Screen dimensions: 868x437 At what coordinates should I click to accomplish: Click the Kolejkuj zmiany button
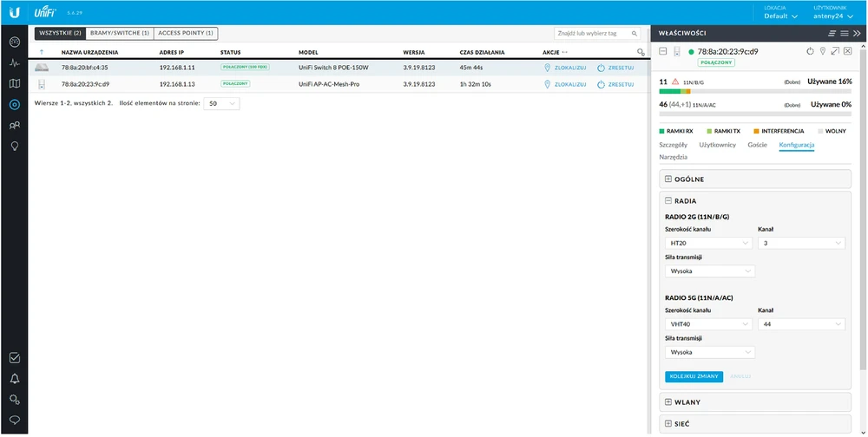pos(694,376)
